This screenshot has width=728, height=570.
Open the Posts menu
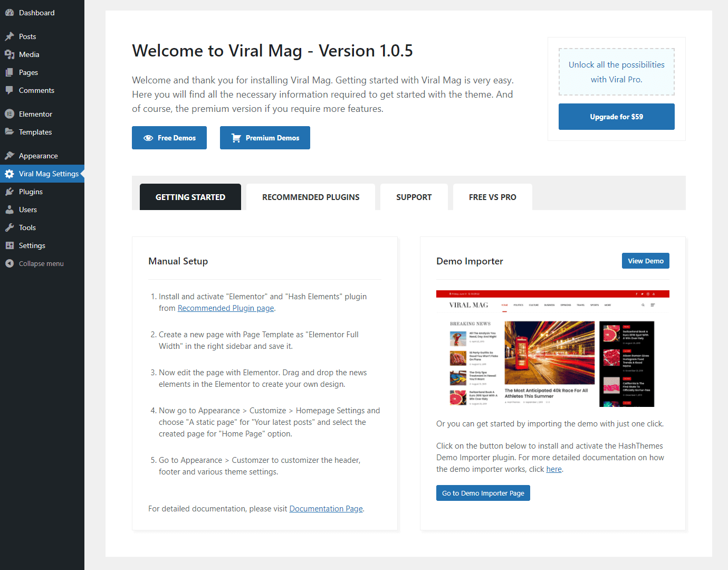[x=42, y=36]
